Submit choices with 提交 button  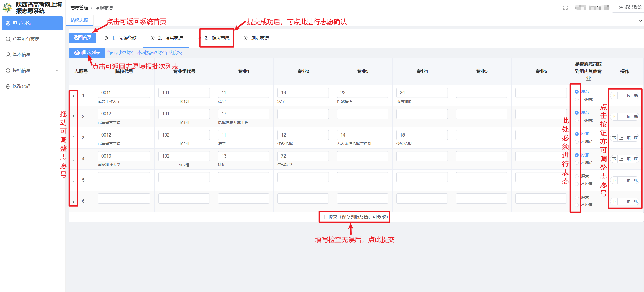point(355,217)
